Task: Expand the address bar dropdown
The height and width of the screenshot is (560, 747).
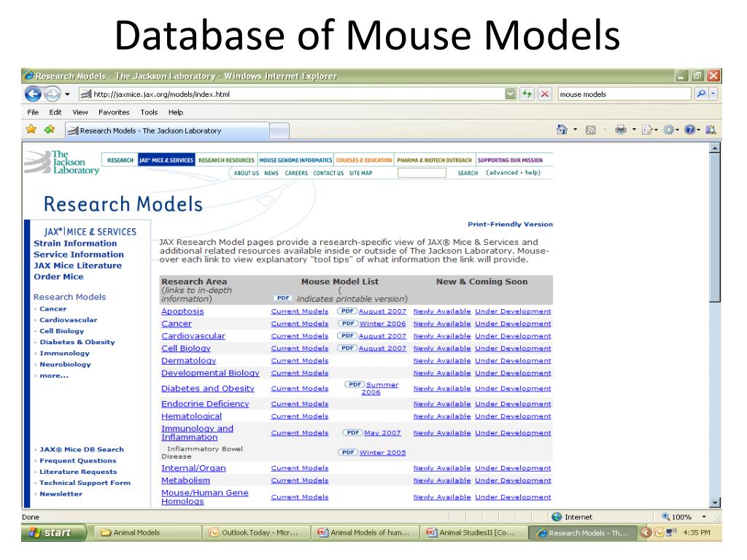Action: [510, 94]
